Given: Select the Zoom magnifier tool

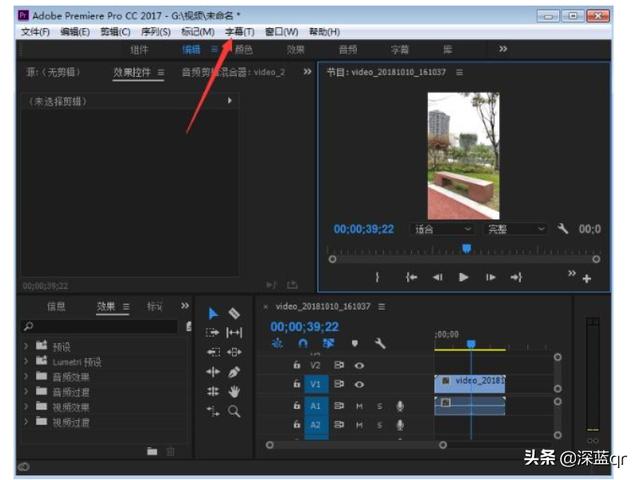Looking at the screenshot, I should click(x=234, y=411).
